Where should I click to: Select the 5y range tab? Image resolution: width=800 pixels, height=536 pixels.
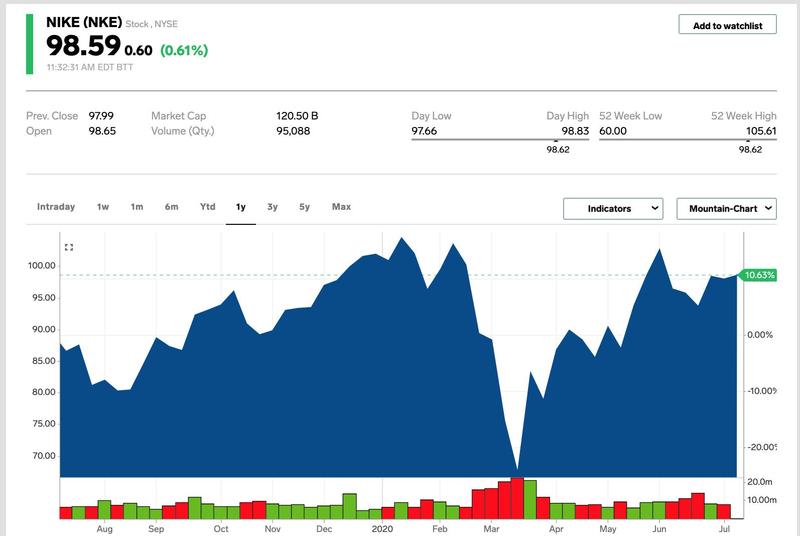[x=305, y=207]
